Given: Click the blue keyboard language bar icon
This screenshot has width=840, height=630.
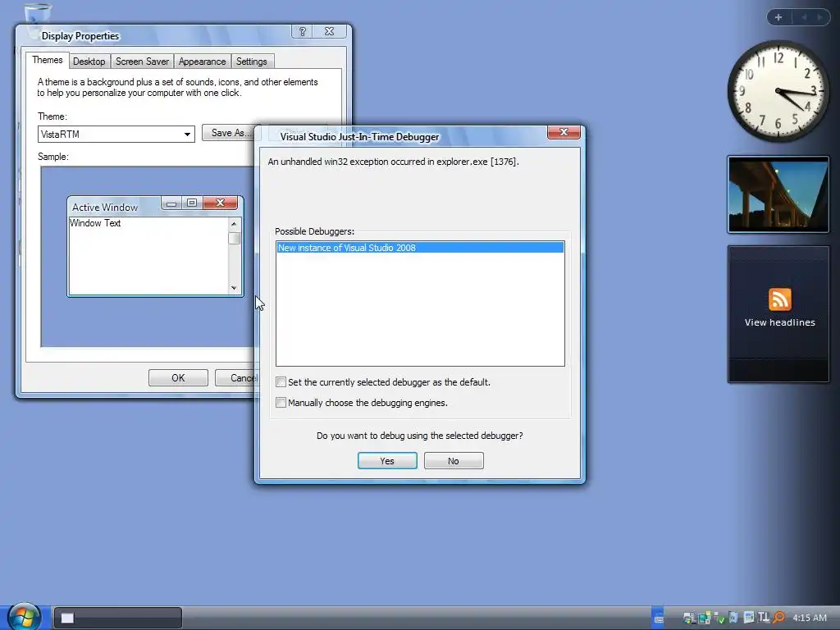Looking at the screenshot, I should (659, 619).
